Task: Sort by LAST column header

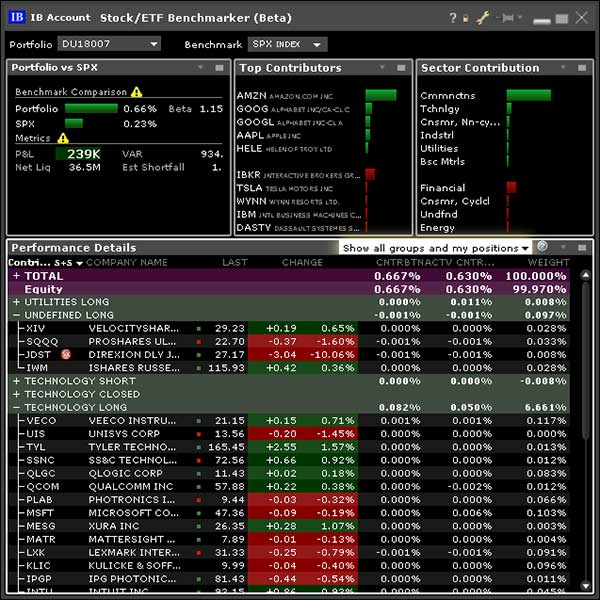Action: tap(235, 262)
